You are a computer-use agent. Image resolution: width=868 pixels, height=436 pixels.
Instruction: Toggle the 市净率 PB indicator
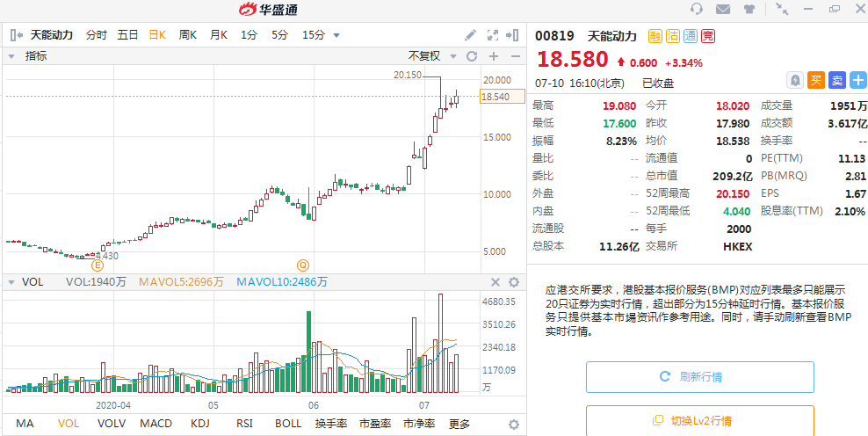419,424
